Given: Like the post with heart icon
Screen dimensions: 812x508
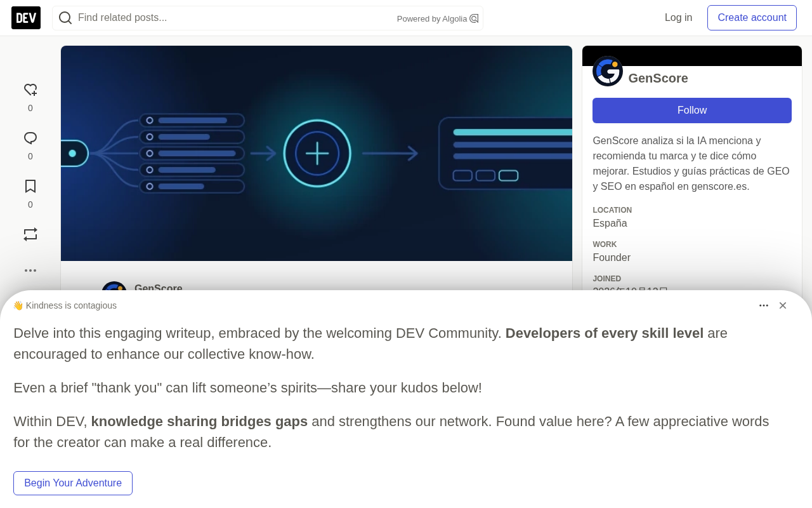Looking at the screenshot, I should (30, 90).
